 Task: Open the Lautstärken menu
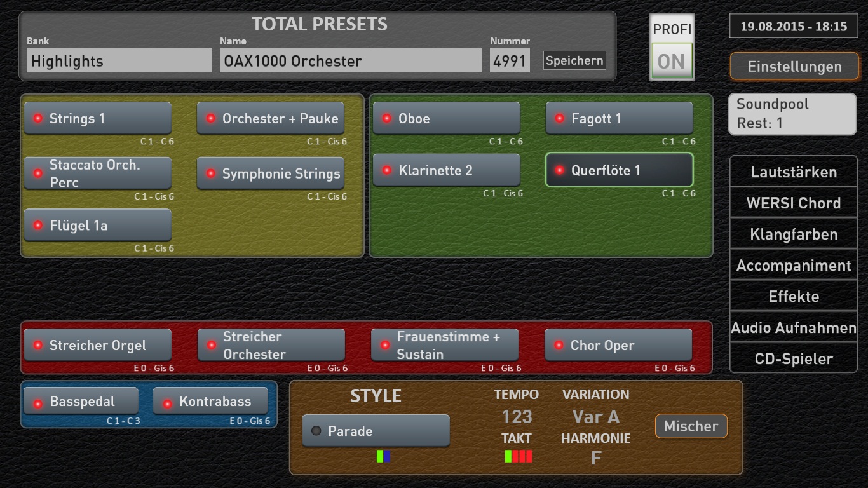[793, 172]
